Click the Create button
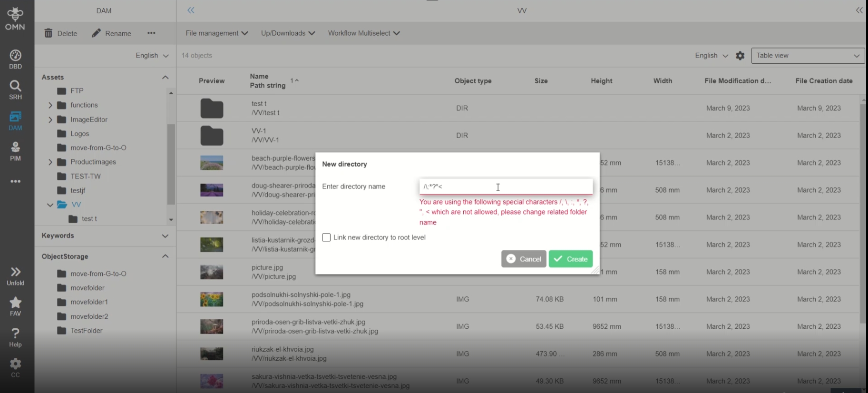This screenshot has height=393, width=868. coord(570,259)
